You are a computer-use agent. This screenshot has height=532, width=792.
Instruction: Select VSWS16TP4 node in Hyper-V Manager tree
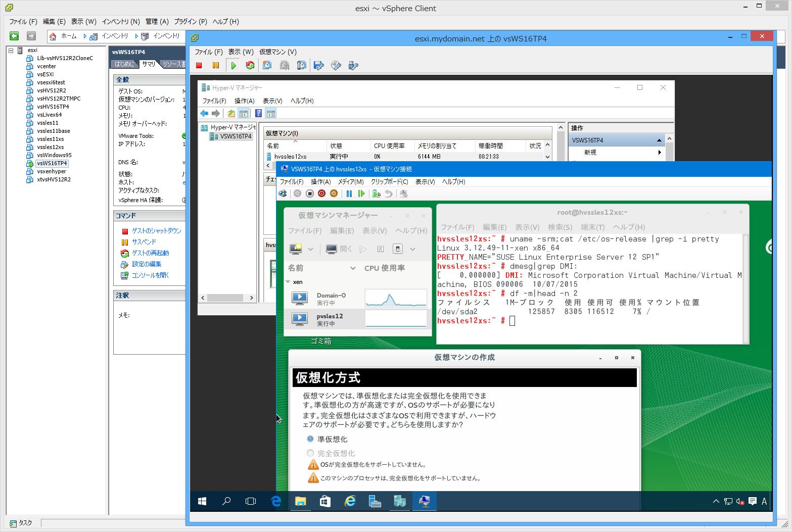coord(236,136)
